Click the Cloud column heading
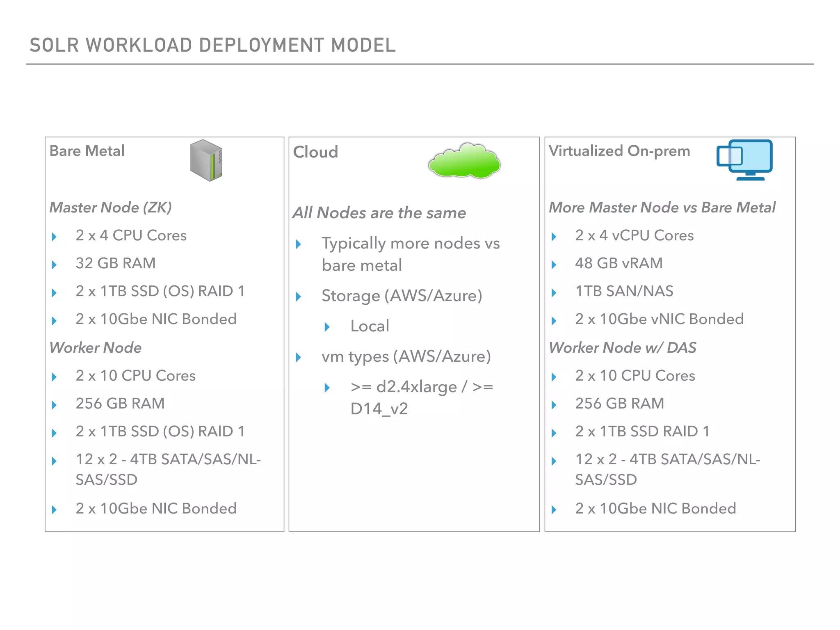Image resolution: width=840 pixels, height=630 pixels. 315,152
